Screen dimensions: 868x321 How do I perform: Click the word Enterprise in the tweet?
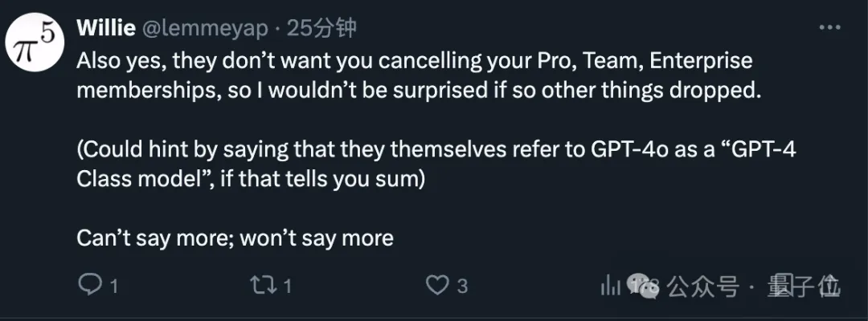701,61
